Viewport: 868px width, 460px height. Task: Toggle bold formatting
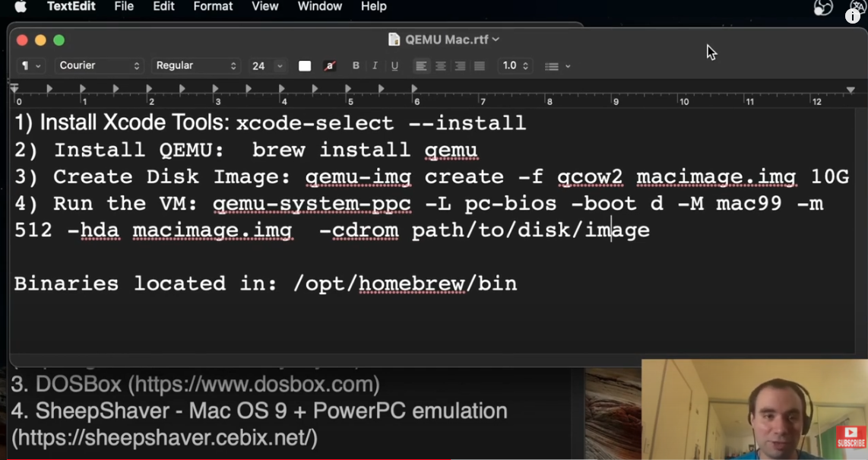(356, 66)
